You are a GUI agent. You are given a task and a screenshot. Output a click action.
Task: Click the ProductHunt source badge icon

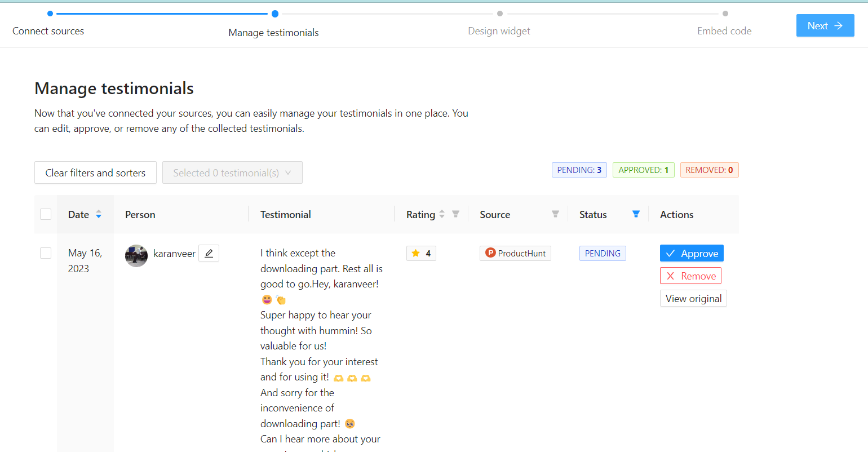coord(490,253)
